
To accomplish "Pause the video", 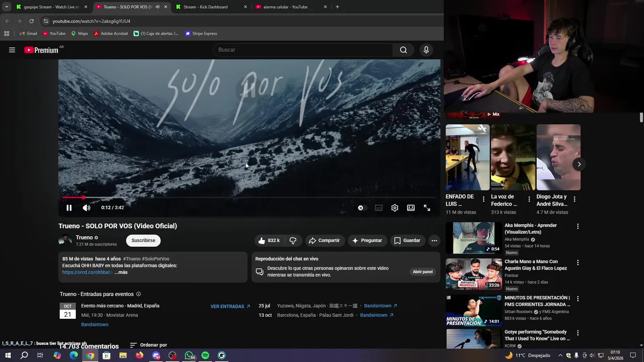I will 69,208.
